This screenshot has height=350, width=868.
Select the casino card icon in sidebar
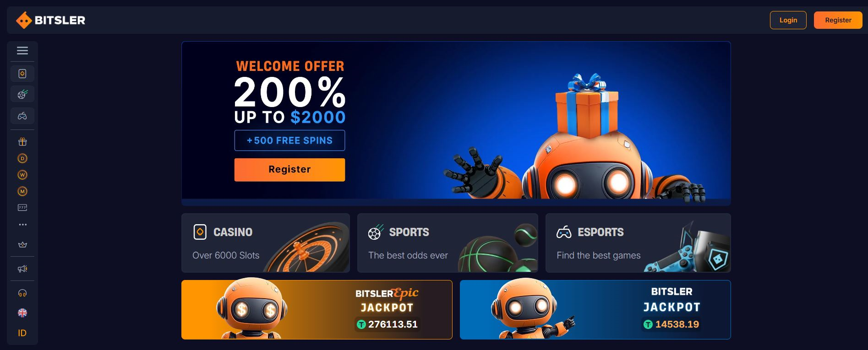point(22,74)
